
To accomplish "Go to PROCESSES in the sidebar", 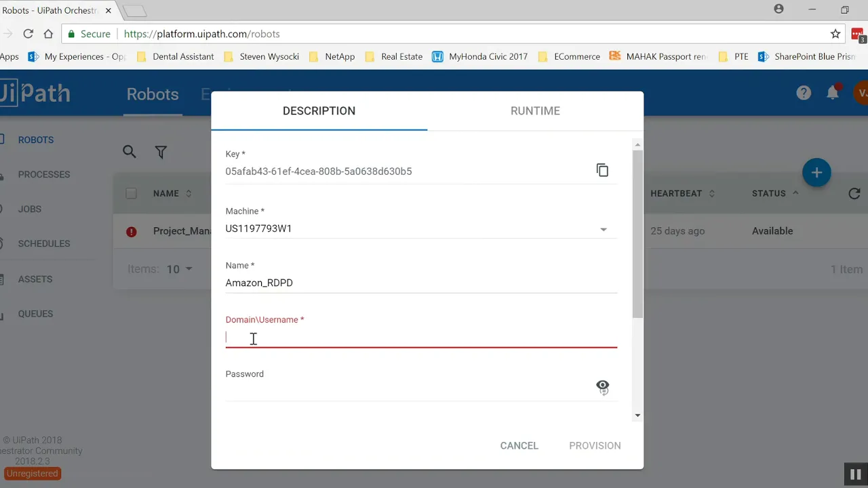I will 44,174.
